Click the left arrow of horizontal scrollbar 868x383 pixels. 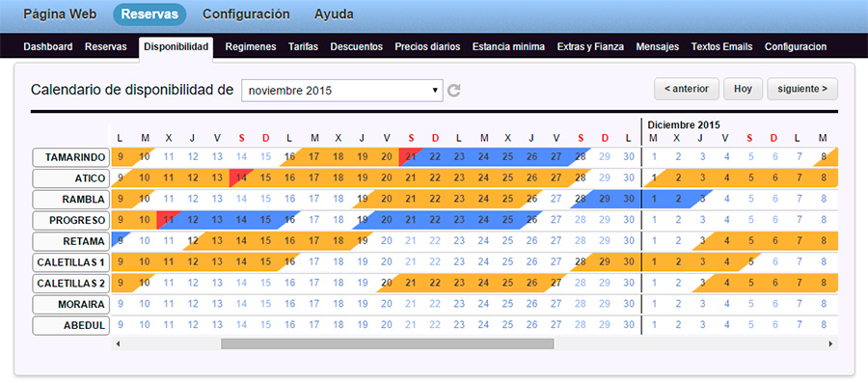118,343
